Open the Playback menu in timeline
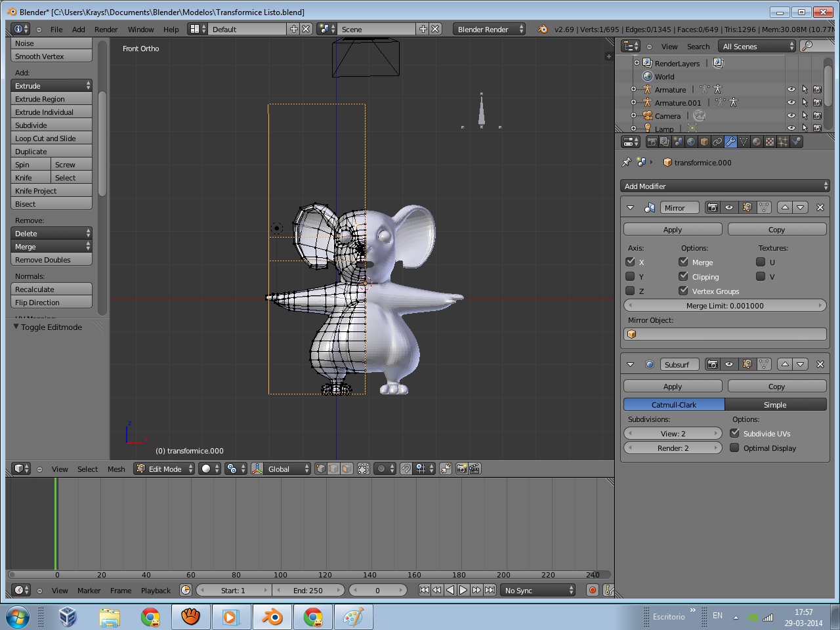Screen dimensions: 840x630 pyautogui.click(x=156, y=591)
